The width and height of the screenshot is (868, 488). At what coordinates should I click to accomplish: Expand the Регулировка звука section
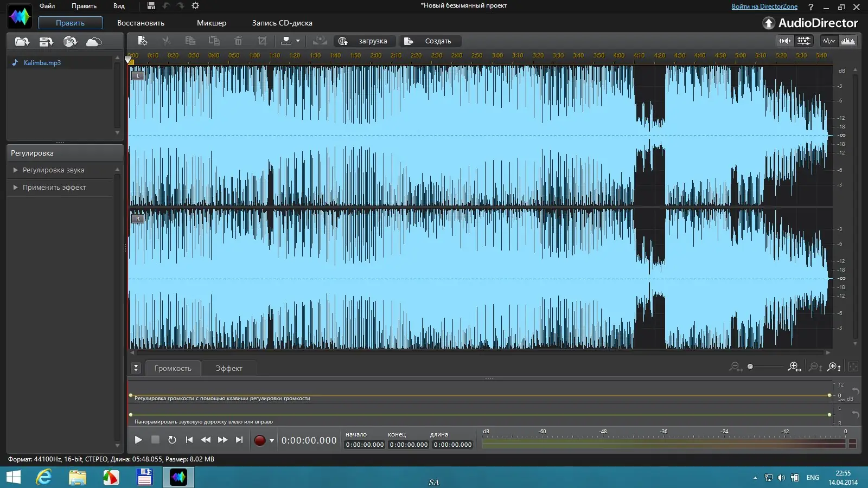[x=53, y=170]
